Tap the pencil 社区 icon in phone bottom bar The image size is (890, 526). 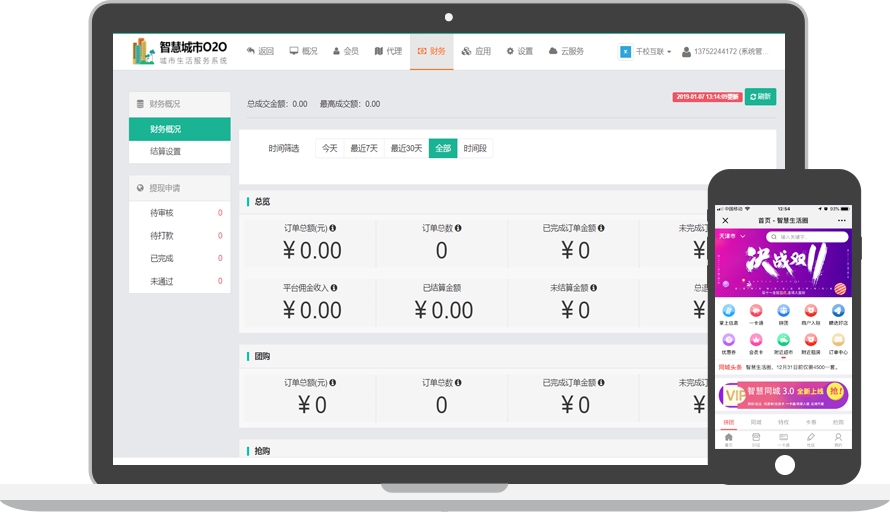811,437
